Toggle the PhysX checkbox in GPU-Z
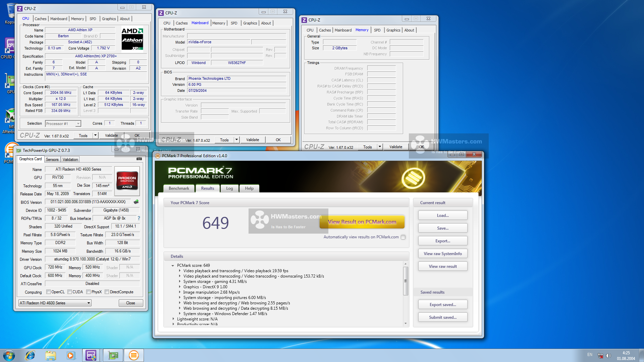 (x=88, y=292)
